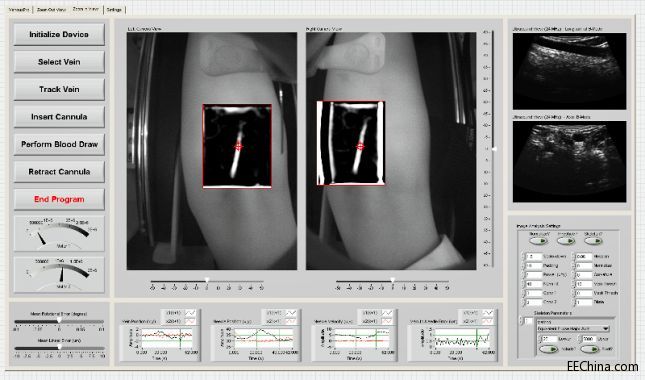Click the Insert Cannula button
The image size is (645, 380).
59,117
